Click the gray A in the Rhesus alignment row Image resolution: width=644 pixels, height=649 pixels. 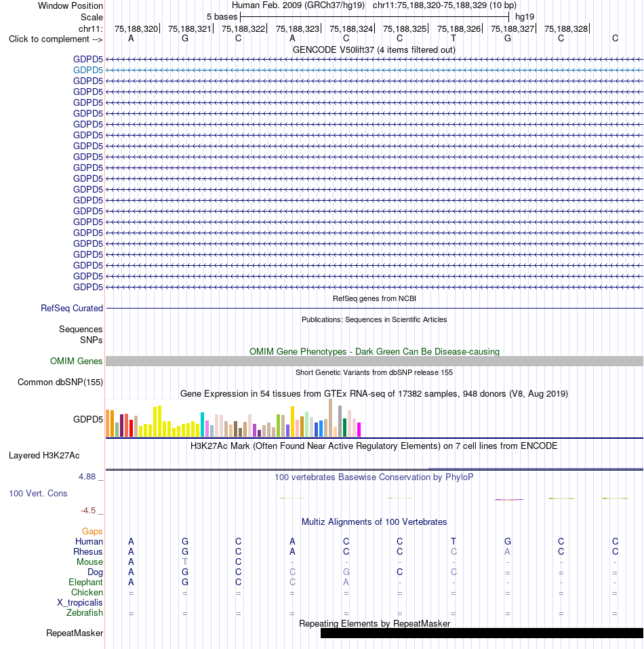[x=508, y=552]
